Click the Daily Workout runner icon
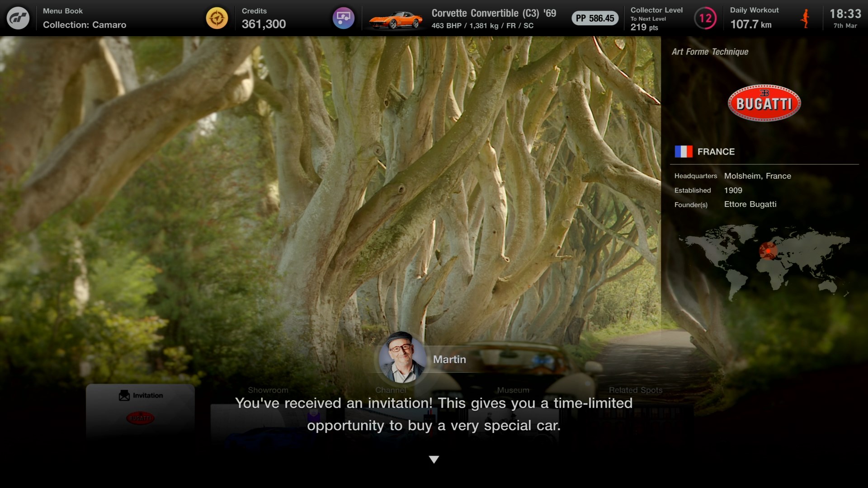This screenshot has width=868, height=488. 805,19
